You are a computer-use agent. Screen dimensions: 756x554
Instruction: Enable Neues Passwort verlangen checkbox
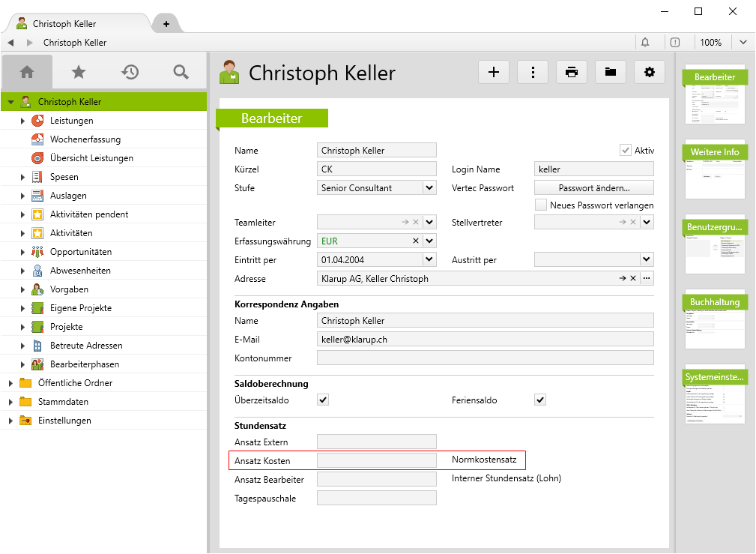(541, 205)
